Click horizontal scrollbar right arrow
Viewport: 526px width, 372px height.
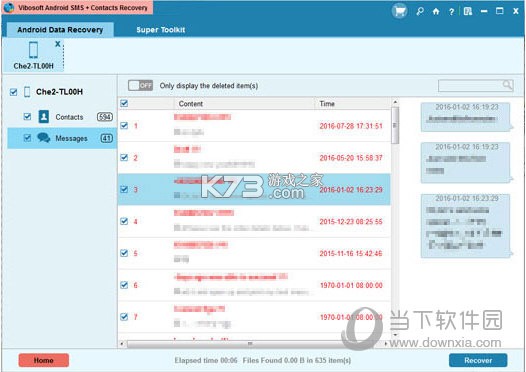coord(385,343)
